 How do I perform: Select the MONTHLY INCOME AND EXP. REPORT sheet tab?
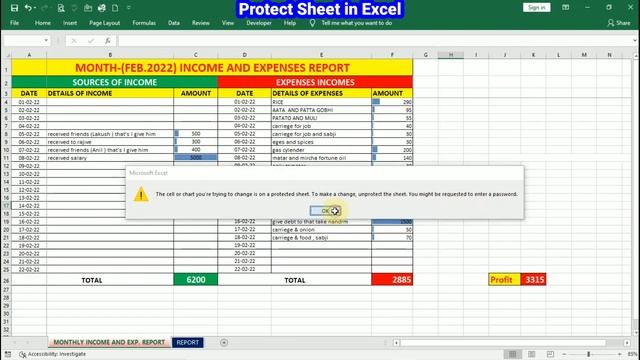(x=109, y=342)
